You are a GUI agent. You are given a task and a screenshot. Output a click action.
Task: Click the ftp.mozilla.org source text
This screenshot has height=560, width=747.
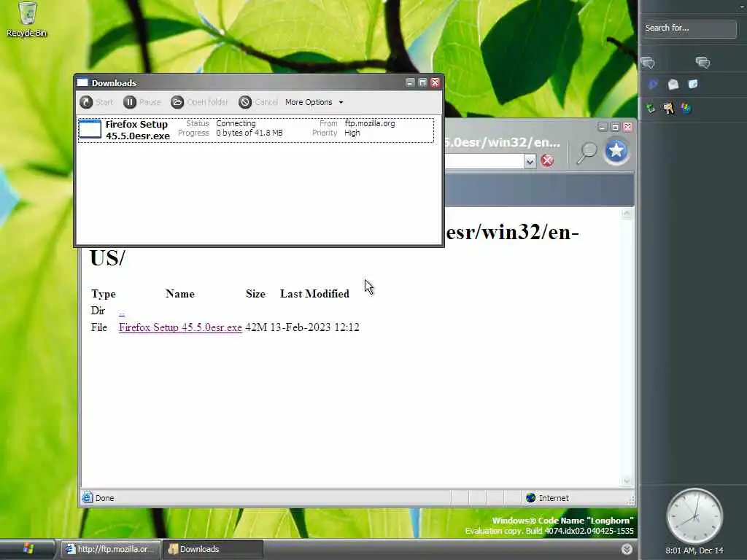pyautogui.click(x=370, y=123)
